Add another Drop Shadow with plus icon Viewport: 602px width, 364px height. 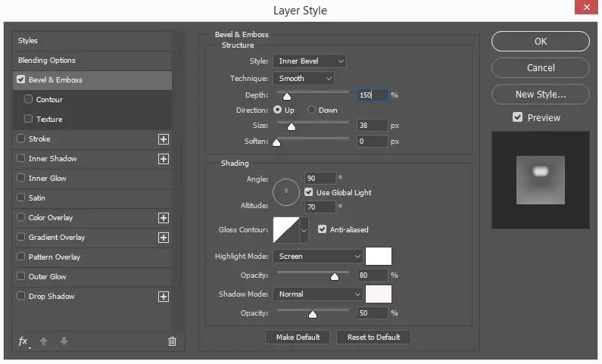coord(164,297)
